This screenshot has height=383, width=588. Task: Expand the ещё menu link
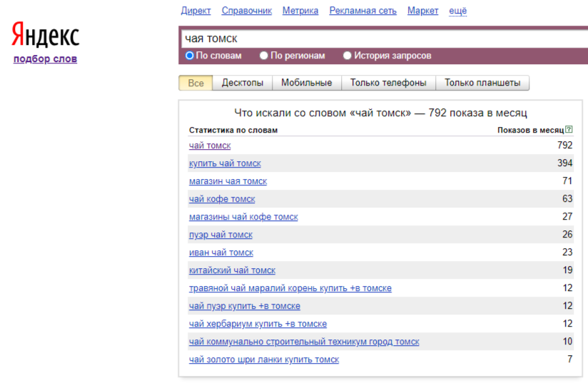pyautogui.click(x=458, y=11)
